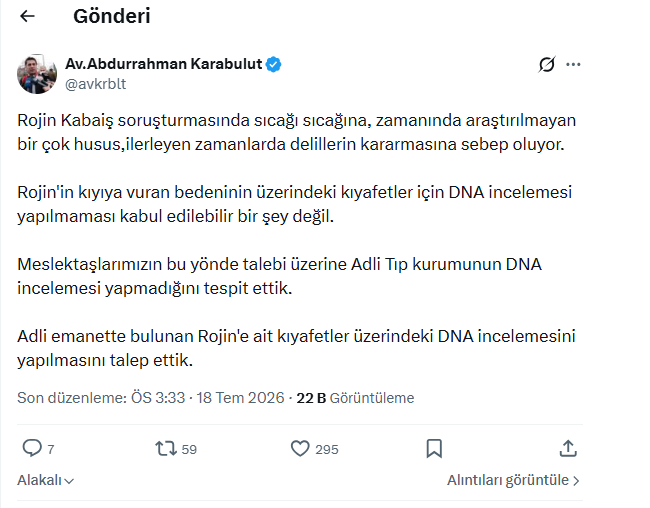Click the Son düzenleme timestamp

(151, 398)
